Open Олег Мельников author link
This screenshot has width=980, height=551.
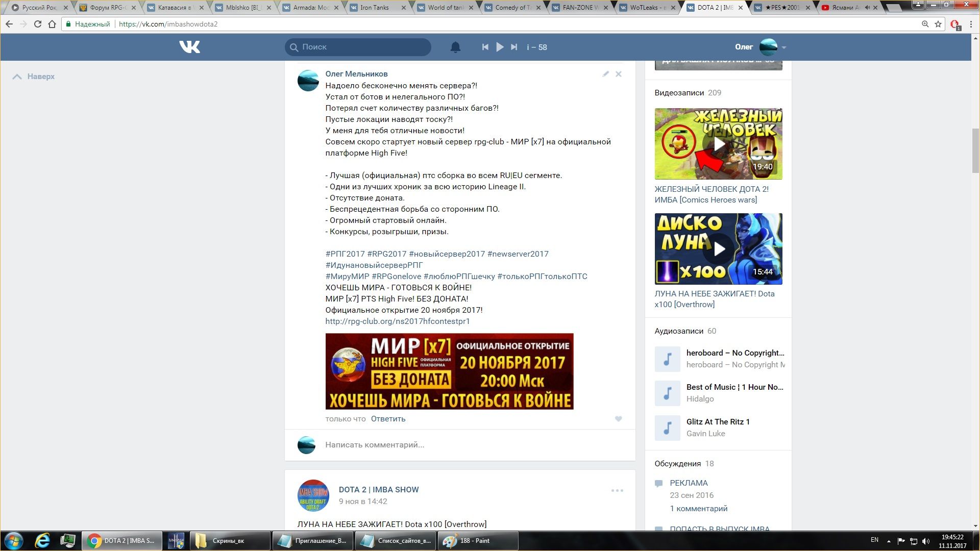pyautogui.click(x=356, y=74)
